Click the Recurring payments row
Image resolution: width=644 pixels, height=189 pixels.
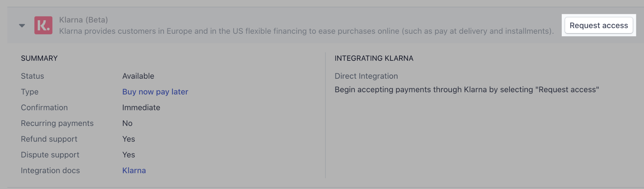[57, 123]
